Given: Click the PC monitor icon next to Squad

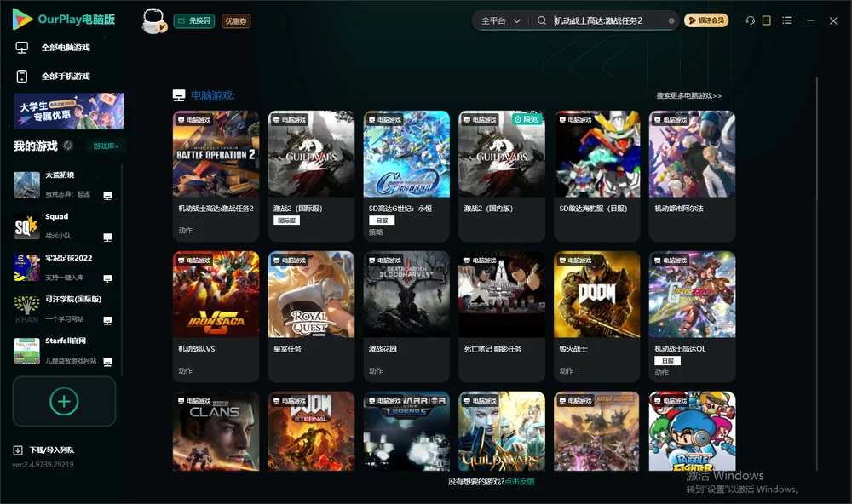Looking at the screenshot, I should (x=107, y=238).
